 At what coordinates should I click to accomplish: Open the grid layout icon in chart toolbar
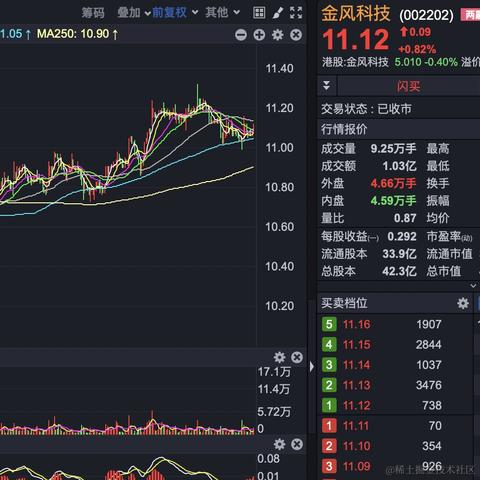pos(259,13)
